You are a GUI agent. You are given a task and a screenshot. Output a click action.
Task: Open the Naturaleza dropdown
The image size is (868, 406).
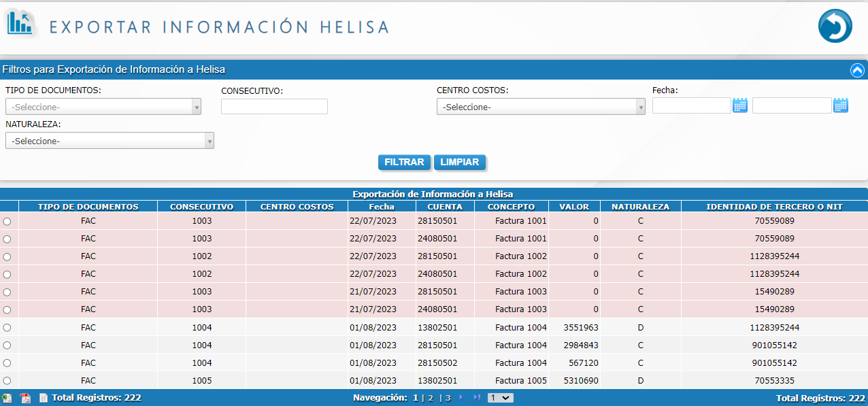coord(110,141)
